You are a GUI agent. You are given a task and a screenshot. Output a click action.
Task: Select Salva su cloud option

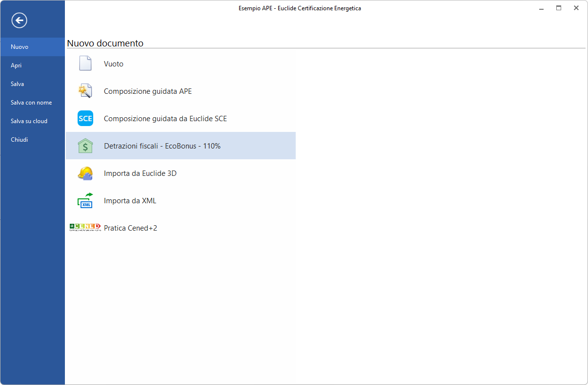tap(29, 121)
